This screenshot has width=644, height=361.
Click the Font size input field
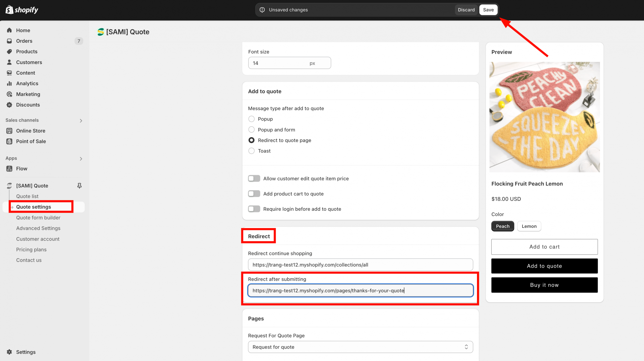click(x=289, y=63)
